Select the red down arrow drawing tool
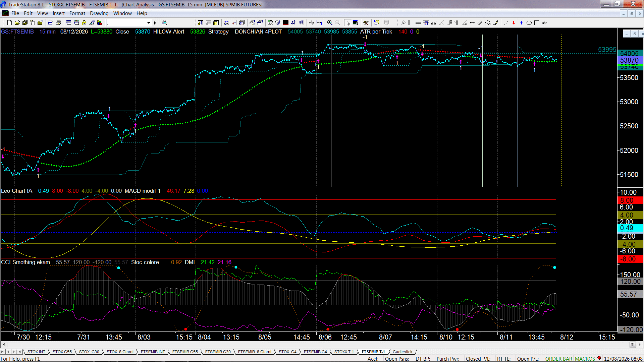The width and height of the screenshot is (644, 362). (x=514, y=23)
